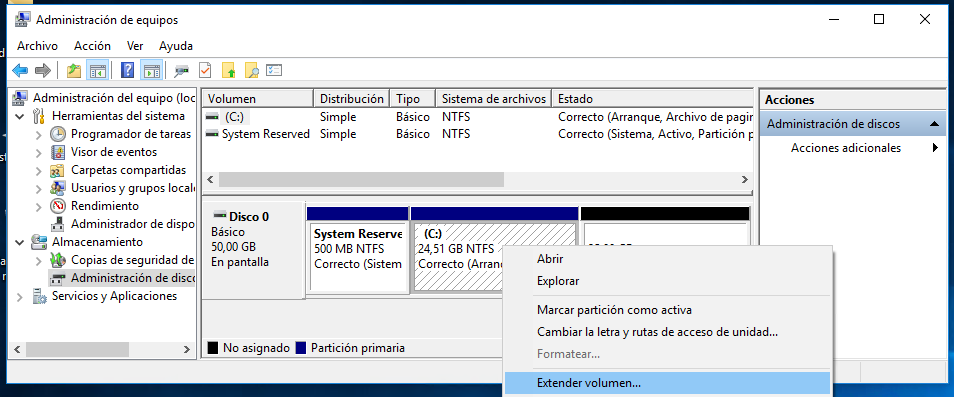Select the (C:) row in volume list
Screen dimensions: 954x397
click(477, 117)
